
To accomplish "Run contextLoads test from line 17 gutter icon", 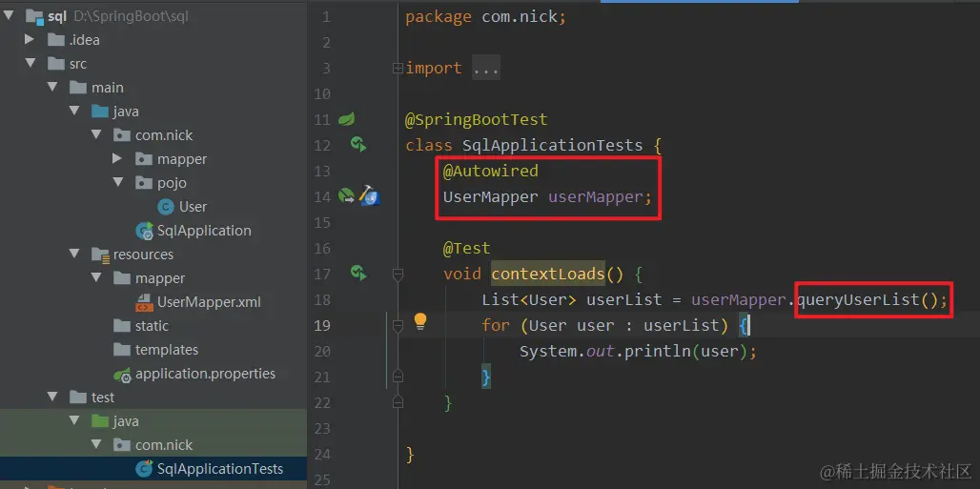I will coord(358,273).
